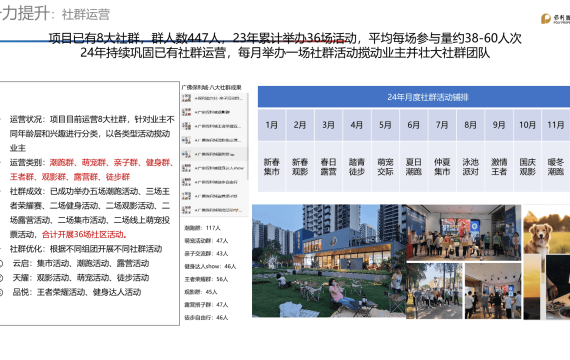Viewport: 570px width, 360px height.
Task: Click the 潮跑群：117人 count text
Action: click(x=202, y=228)
